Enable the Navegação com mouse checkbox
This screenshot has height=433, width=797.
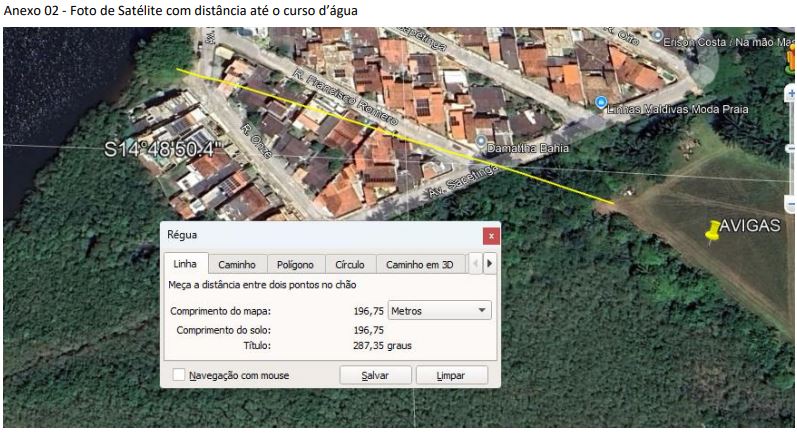pyautogui.click(x=178, y=375)
